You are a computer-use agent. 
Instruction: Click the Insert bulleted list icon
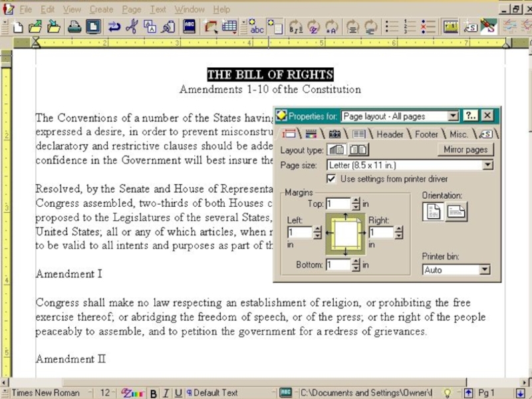(x=392, y=27)
